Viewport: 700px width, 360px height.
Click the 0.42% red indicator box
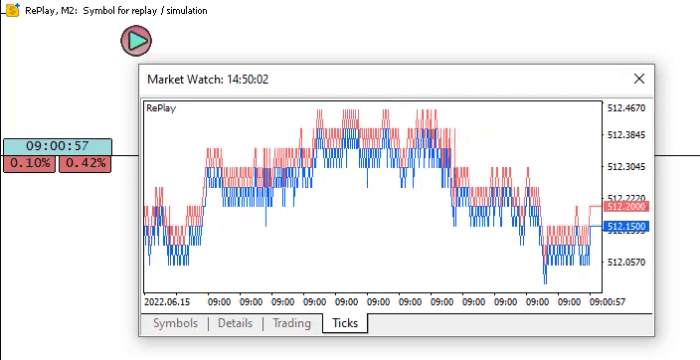point(85,163)
